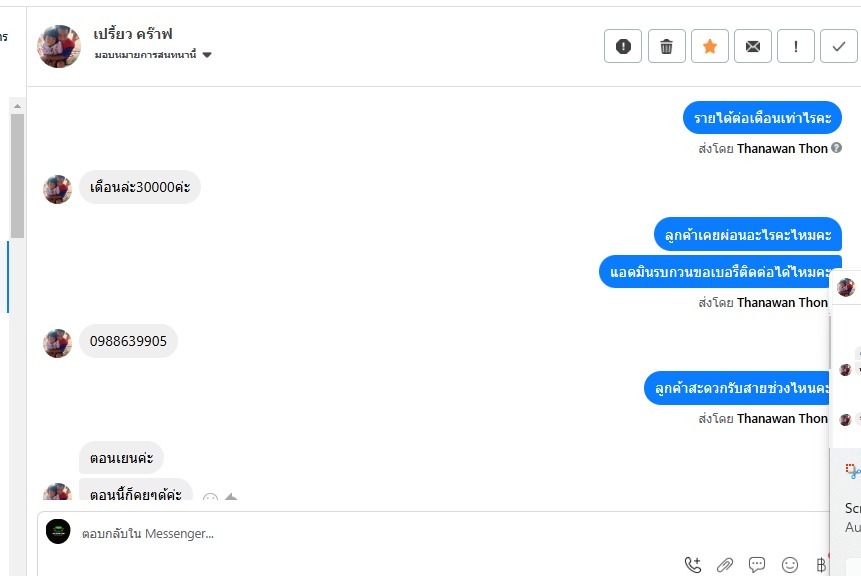Open saved replies speech bubble icon

tap(757, 564)
